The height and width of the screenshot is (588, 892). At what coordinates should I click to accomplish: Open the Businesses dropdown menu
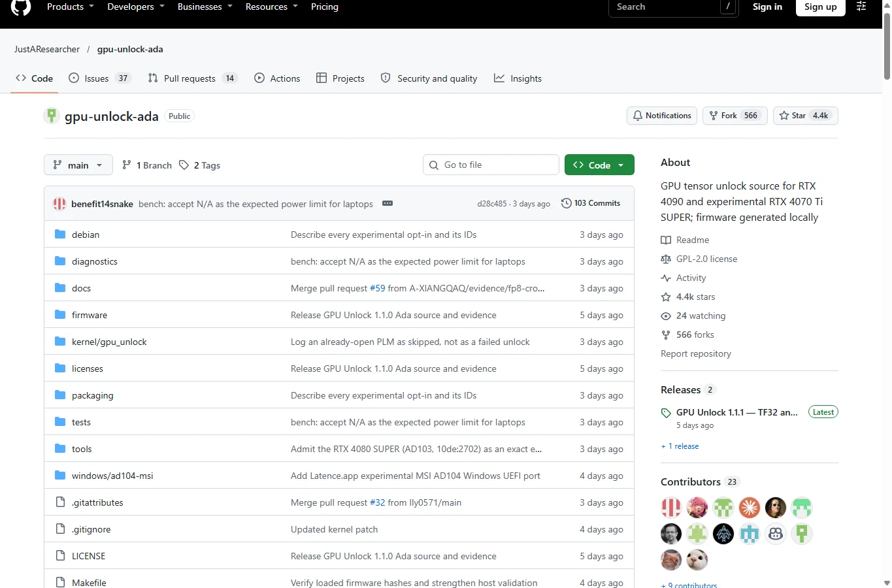click(205, 7)
